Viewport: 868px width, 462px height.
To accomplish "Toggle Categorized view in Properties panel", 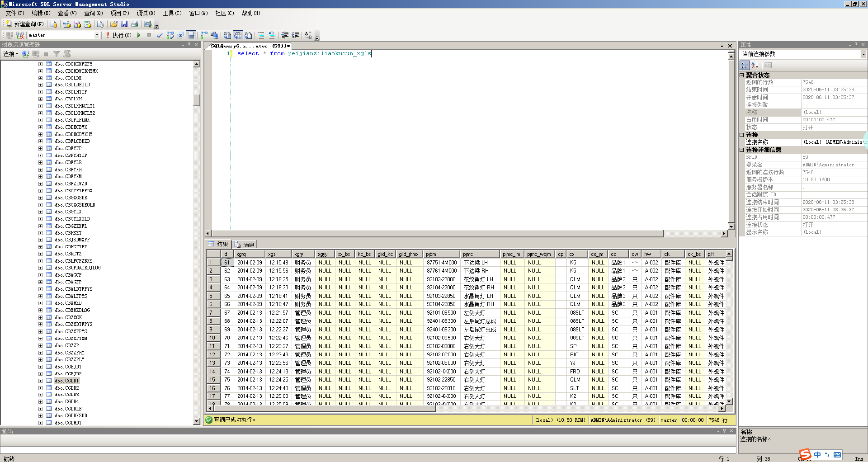I will pos(745,65).
